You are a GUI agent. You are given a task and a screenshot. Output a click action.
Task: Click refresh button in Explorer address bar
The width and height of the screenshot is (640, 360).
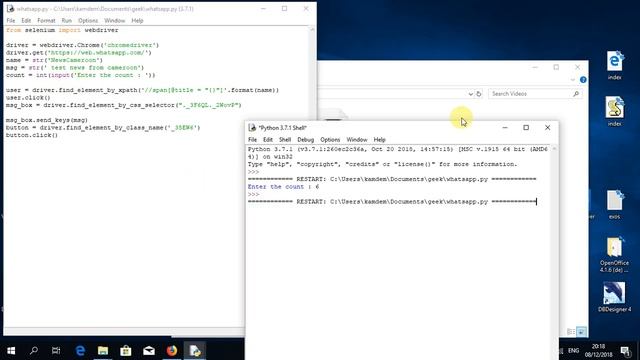pos(479,94)
